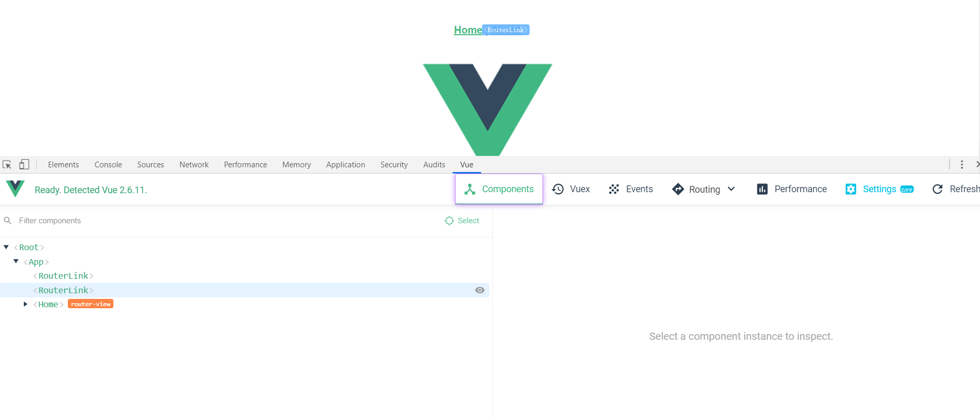Open the Settings tab
The image size is (980, 417).
[x=879, y=189]
